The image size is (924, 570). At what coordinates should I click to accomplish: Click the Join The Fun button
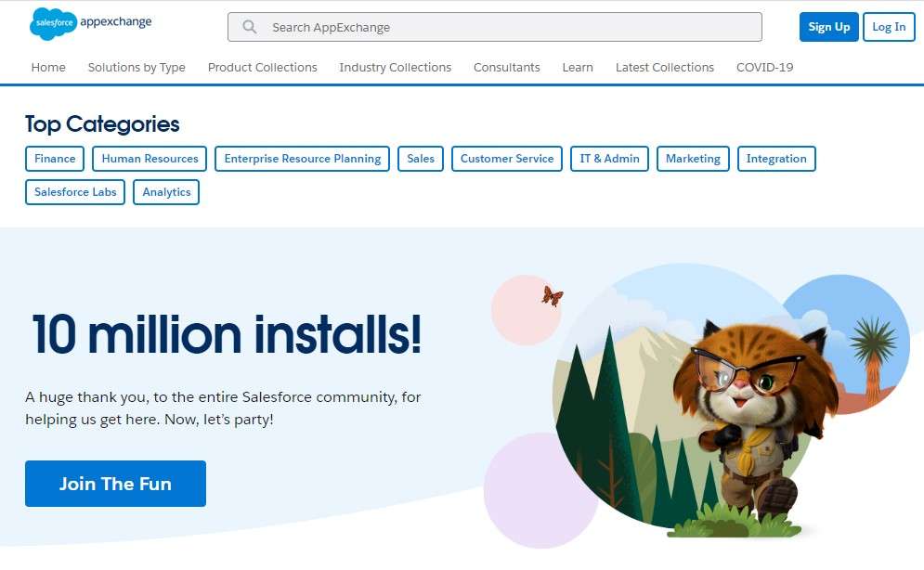(115, 484)
